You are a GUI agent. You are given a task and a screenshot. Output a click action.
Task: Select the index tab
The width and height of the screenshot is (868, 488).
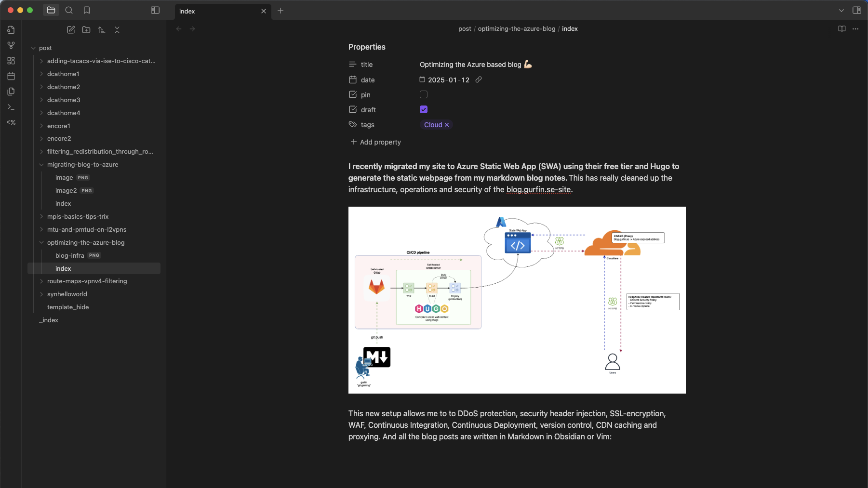[217, 11]
